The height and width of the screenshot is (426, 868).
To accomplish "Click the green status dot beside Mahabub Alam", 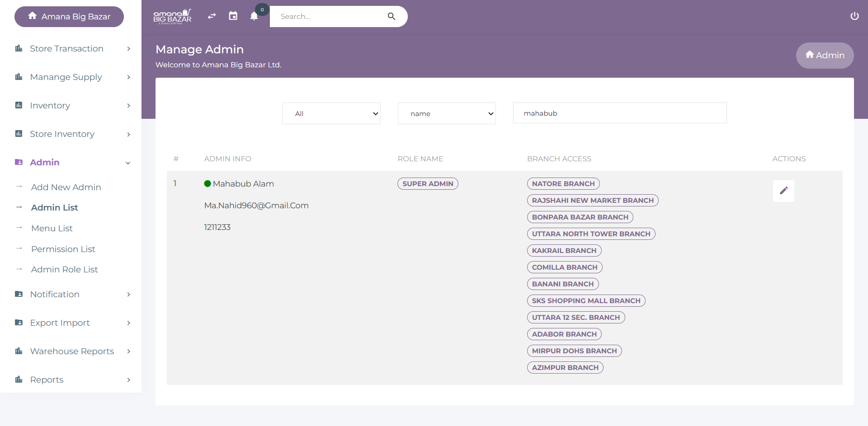I will pos(208,183).
